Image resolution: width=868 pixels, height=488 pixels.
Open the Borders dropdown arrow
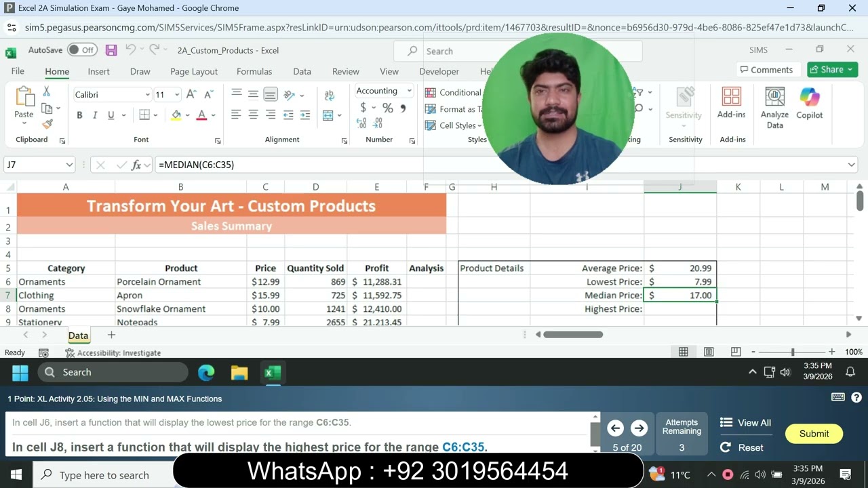coord(156,115)
